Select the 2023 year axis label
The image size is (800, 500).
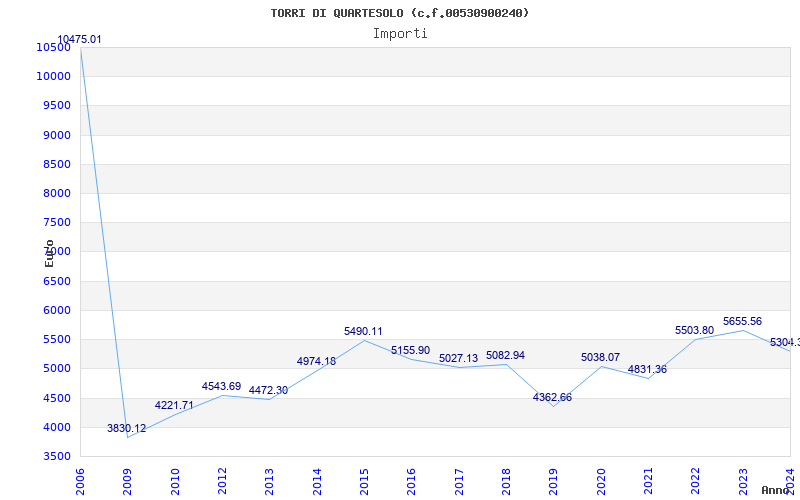pos(743,482)
